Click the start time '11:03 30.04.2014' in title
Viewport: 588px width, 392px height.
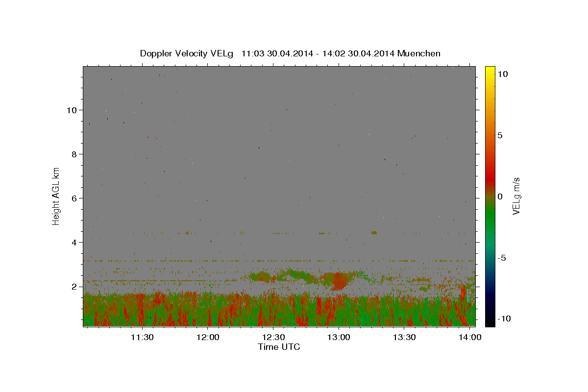(x=277, y=53)
